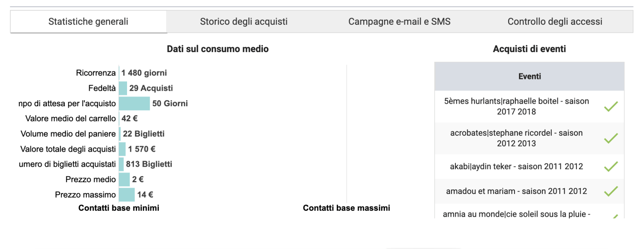Screen dimensions: 644x249
Task: Click checkmark for akabi aydin teker
Action: (611, 167)
